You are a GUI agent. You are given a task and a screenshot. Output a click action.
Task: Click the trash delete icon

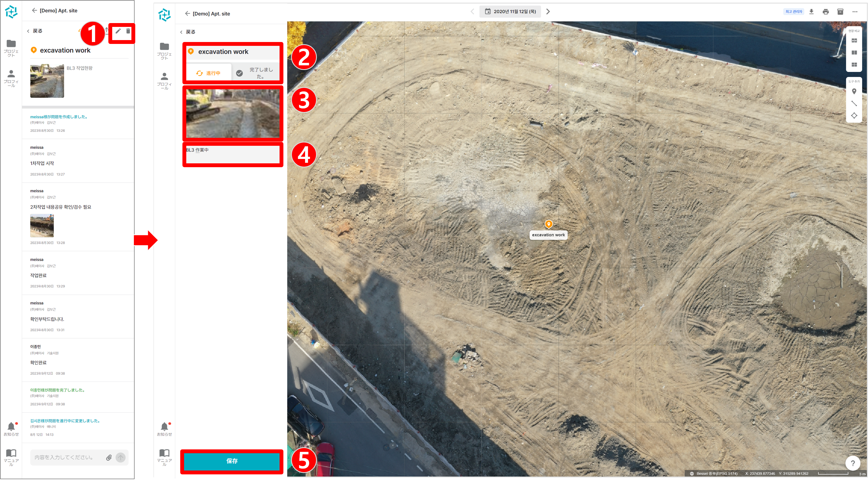tap(128, 31)
